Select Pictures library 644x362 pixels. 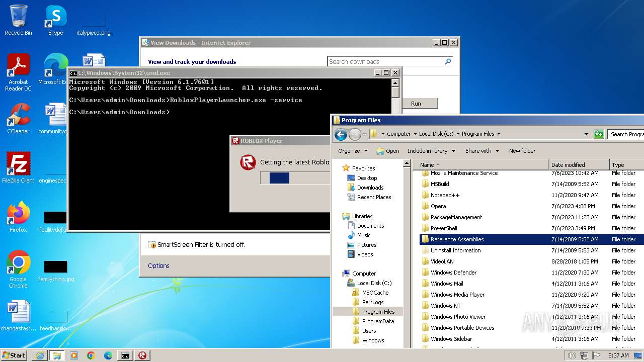367,245
